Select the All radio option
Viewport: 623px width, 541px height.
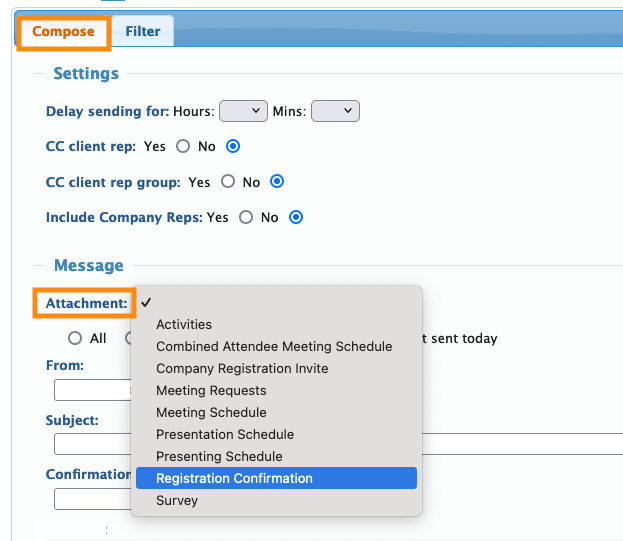(x=75, y=339)
